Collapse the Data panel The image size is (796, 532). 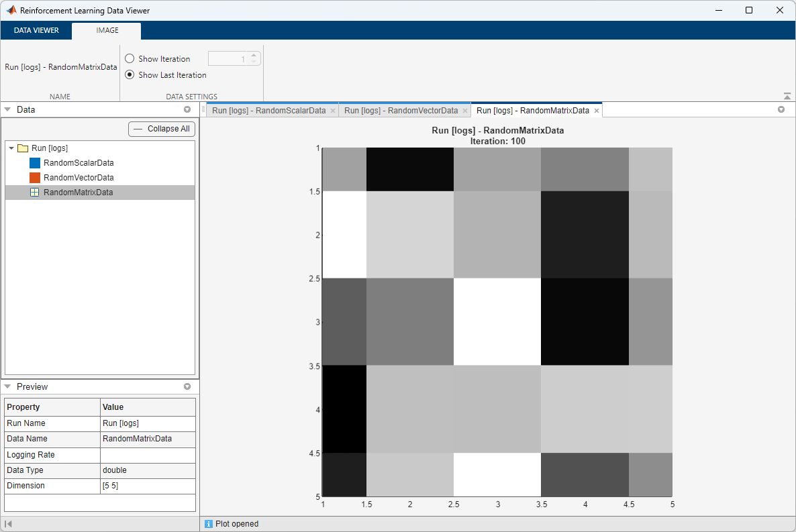pyautogui.click(x=7, y=109)
